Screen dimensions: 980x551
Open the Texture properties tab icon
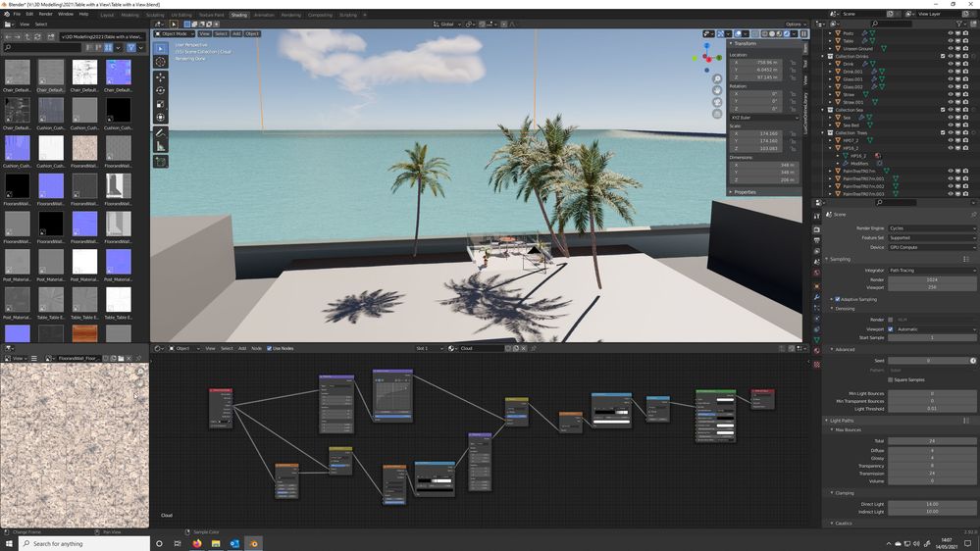pyautogui.click(x=817, y=364)
